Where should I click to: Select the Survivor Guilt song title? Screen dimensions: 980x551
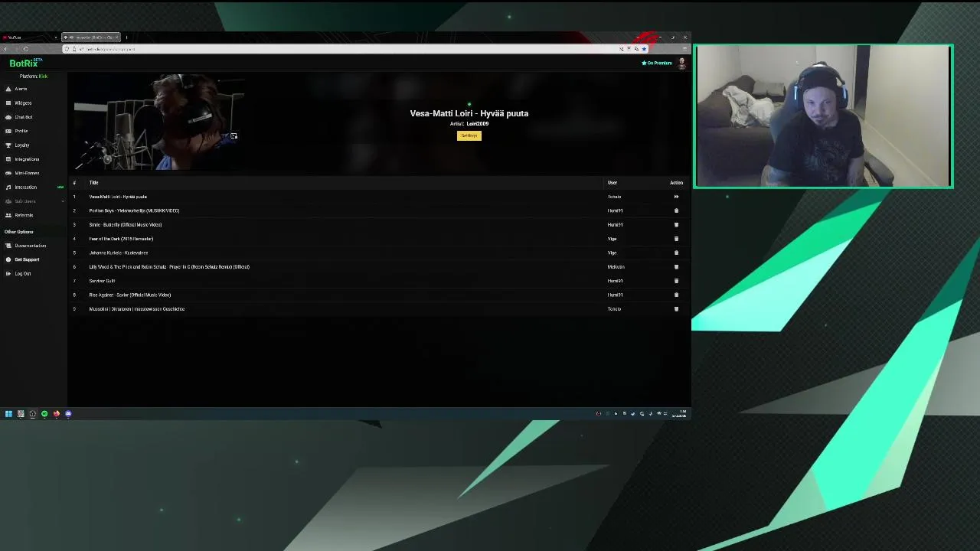(102, 281)
